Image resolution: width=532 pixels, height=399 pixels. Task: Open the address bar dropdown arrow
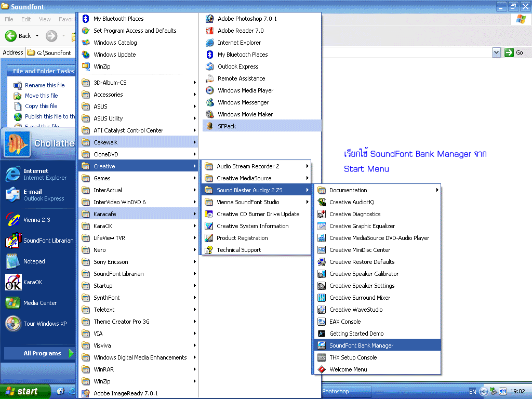point(496,52)
